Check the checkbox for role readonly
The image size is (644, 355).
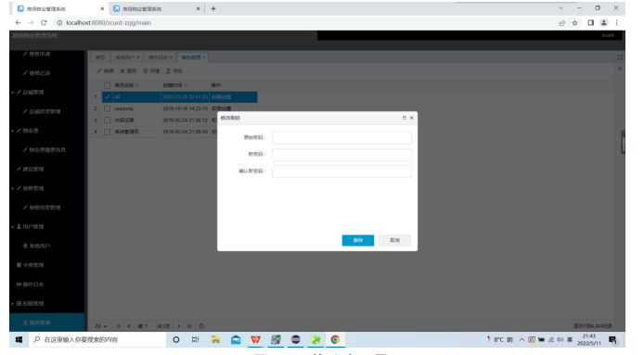pos(108,108)
